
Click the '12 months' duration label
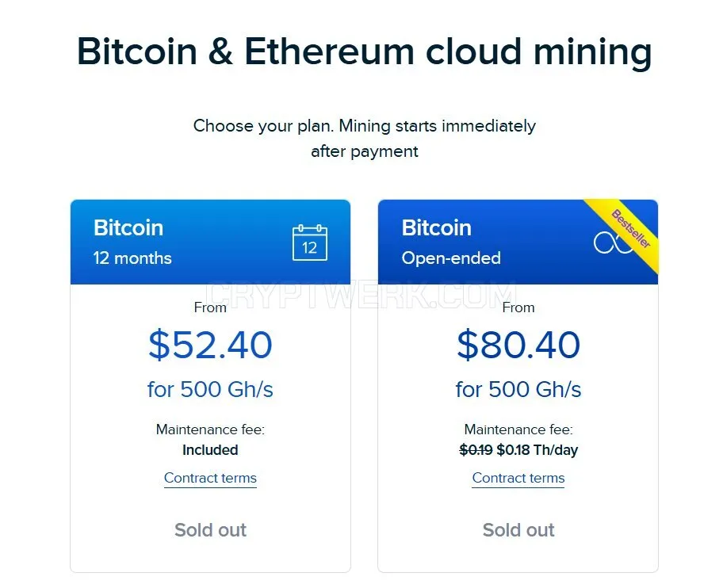132,258
